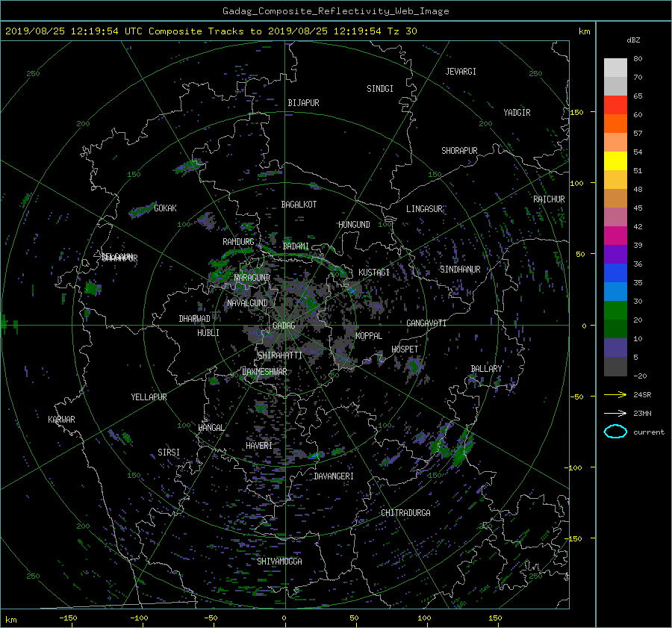Click the LINGASUR city label
The width and height of the screenshot is (672, 628).
click(x=424, y=209)
